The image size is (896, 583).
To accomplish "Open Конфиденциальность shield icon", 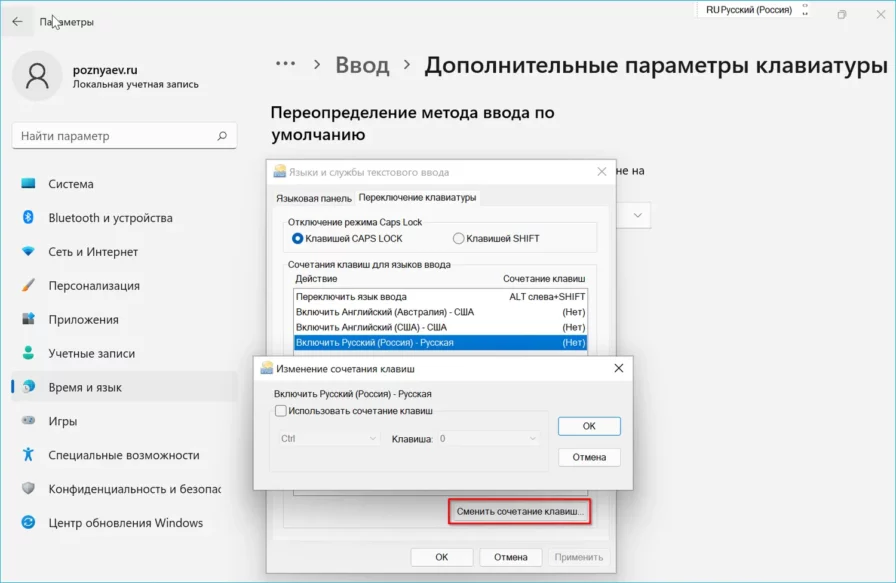I will [x=28, y=488].
